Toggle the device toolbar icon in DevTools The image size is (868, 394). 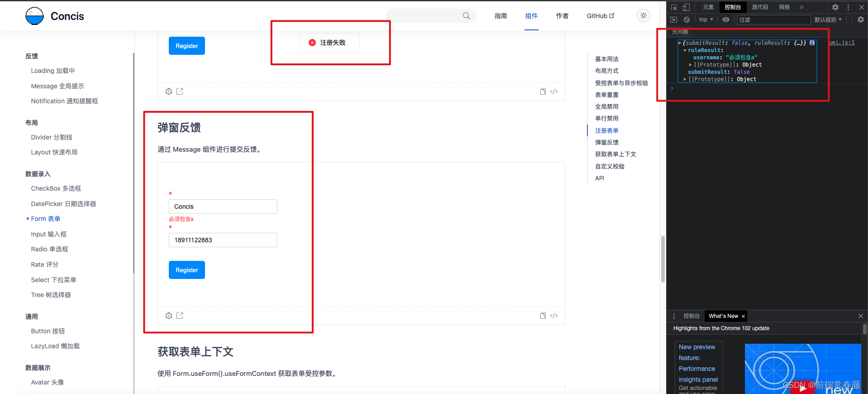click(686, 7)
